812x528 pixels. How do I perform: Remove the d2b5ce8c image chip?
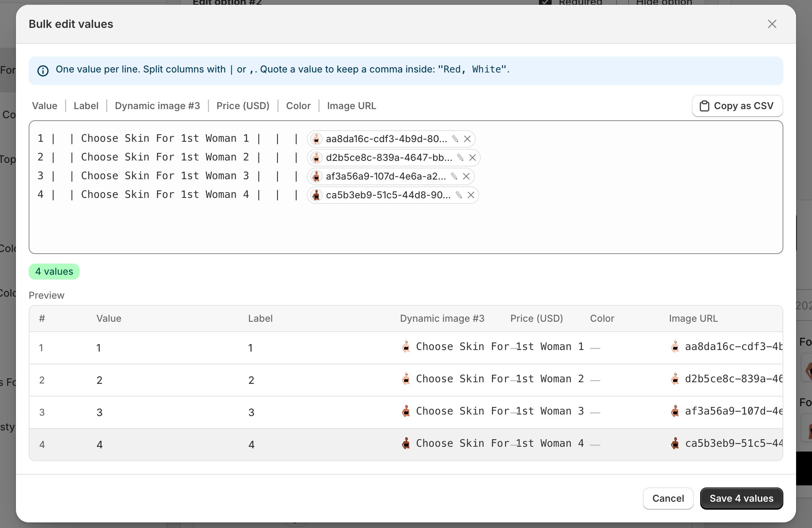tap(472, 158)
